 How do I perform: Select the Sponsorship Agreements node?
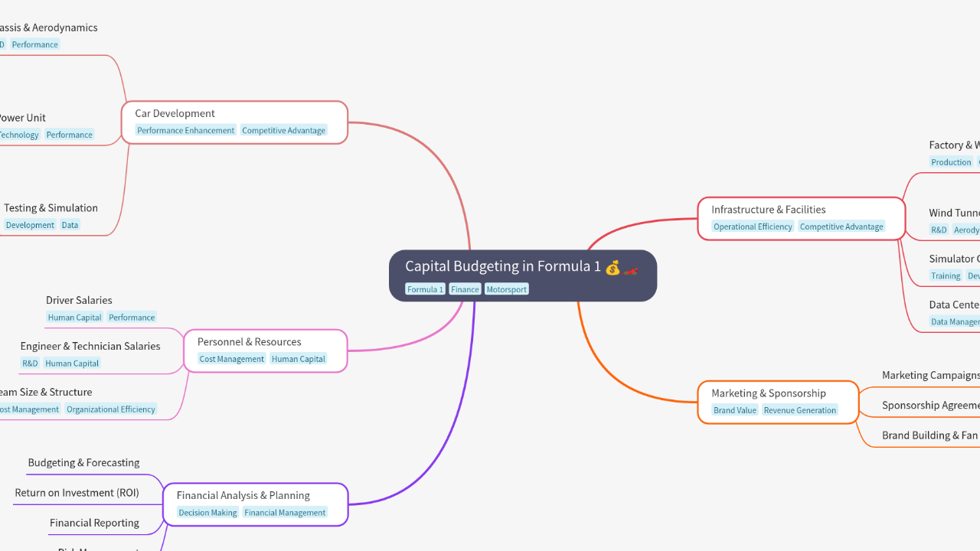[931, 406]
